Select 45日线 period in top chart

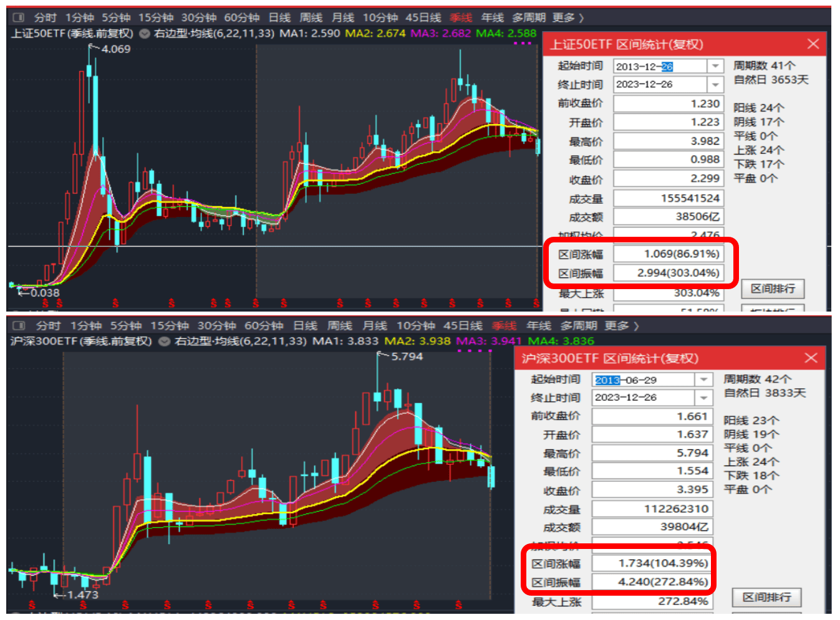pos(423,17)
